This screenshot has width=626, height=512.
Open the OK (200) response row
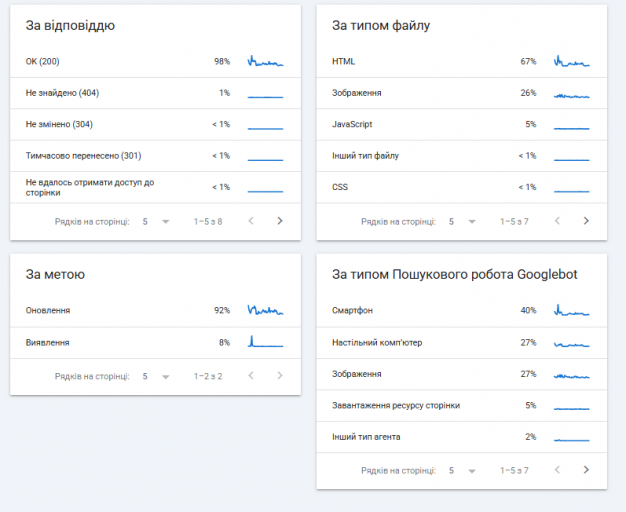click(155, 62)
